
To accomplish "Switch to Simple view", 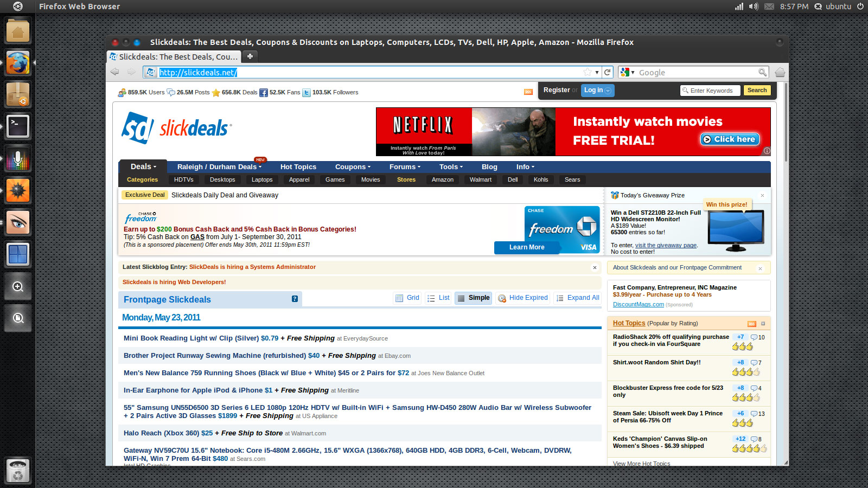I will coord(473,298).
